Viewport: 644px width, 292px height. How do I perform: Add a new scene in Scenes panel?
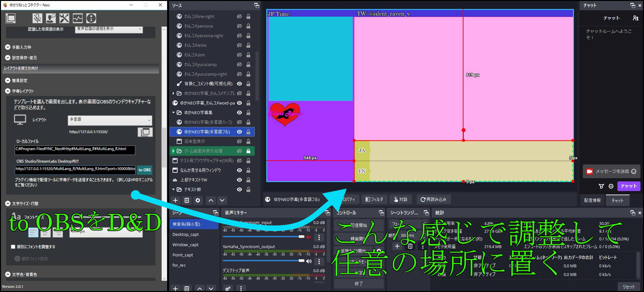coord(175,288)
